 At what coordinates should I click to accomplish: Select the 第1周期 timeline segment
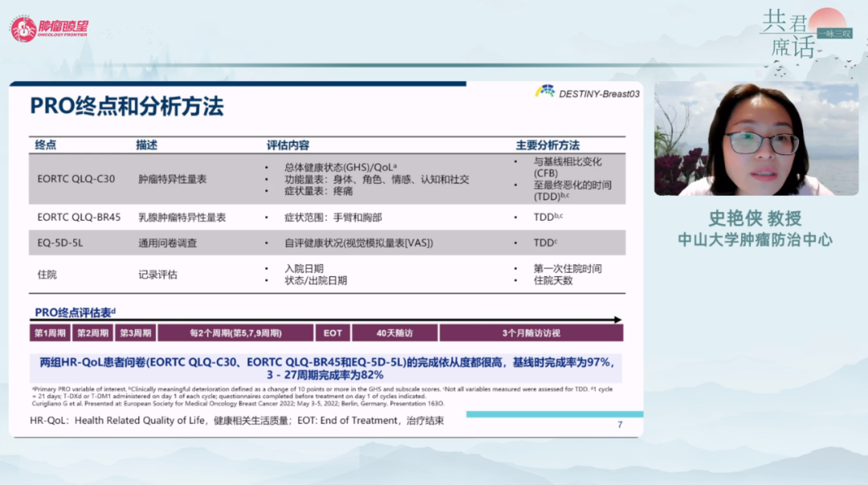(51, 332)
